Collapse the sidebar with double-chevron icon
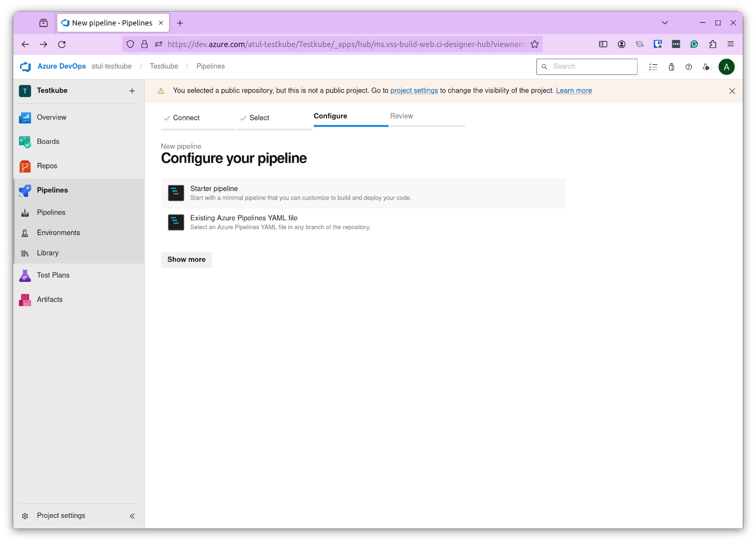The image size is (756, 543). (x=132, y=516)
